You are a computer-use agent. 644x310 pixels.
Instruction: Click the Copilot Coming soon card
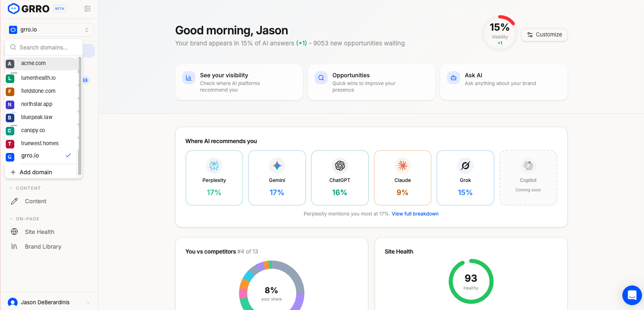[x=528, y=178]
